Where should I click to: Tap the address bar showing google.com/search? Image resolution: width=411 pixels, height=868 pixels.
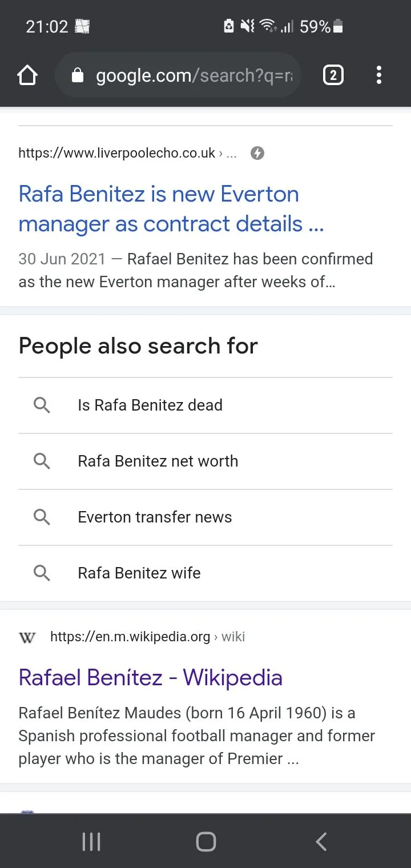(177, 75)
